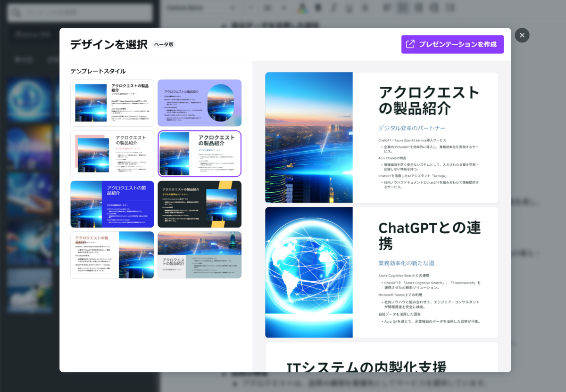Viewport: 566px width, 392px height.
Task: Click the 自社データを活用した回答 line
Action: pos(400,314)
